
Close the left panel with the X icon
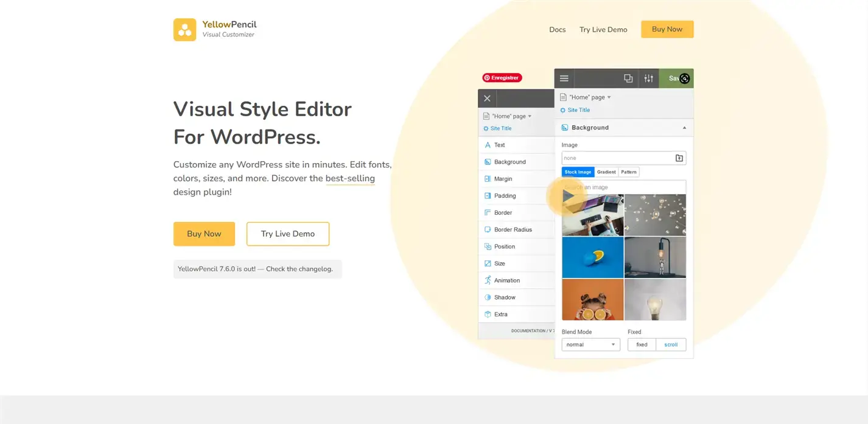(487, 98)
